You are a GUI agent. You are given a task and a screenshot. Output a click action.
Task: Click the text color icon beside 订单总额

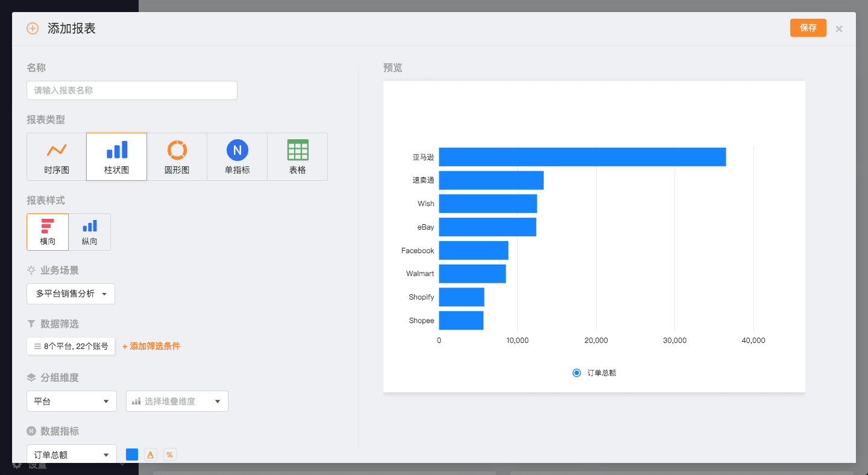pyautogui.click(x=151, y=455)
